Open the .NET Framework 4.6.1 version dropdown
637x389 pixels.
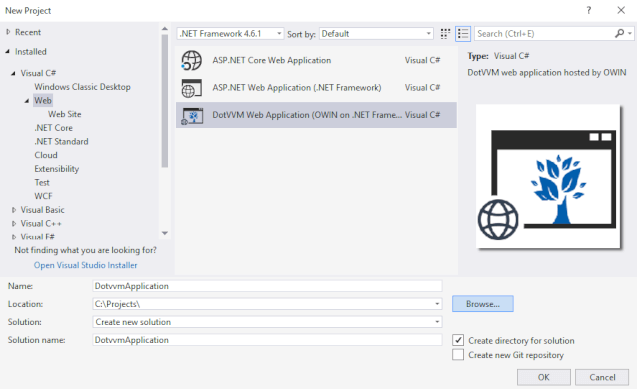[x=230, y=34]
